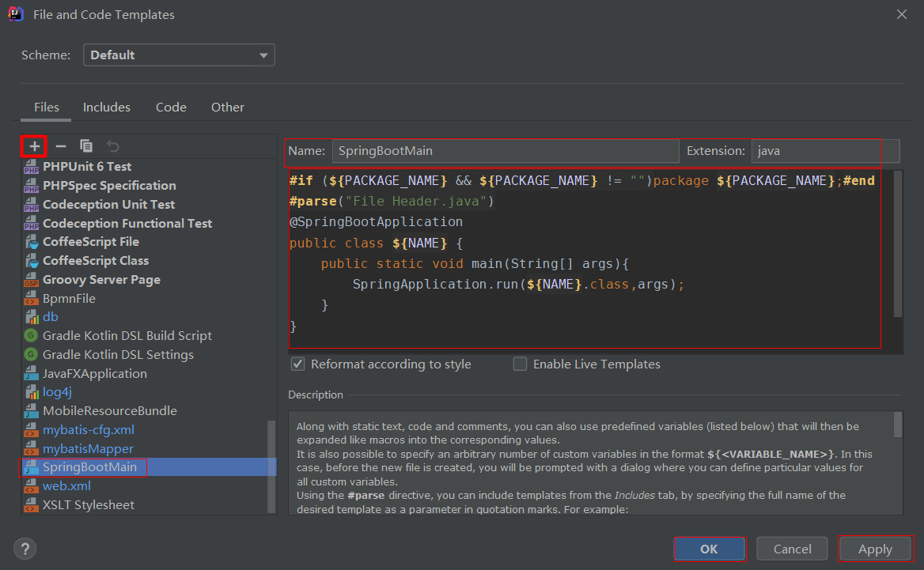This screenshot has width=924, height=570.
Task: Click the Codeception Unit Test icon
Action: [31, 204]
